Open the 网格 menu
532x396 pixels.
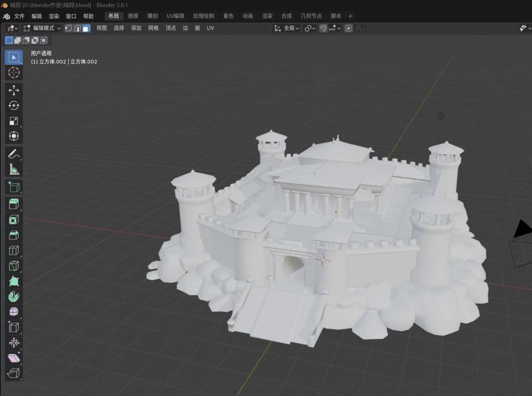coord(153,28)
